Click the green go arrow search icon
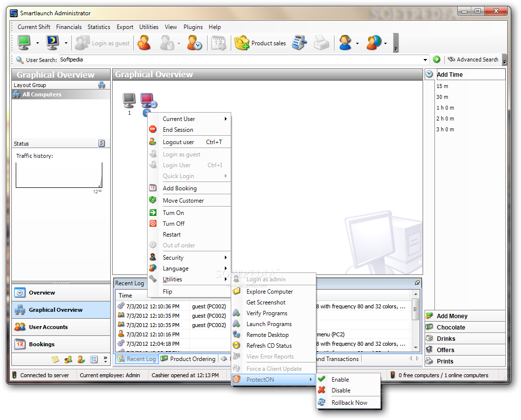The image size is (521, 420). click(436, 60)
